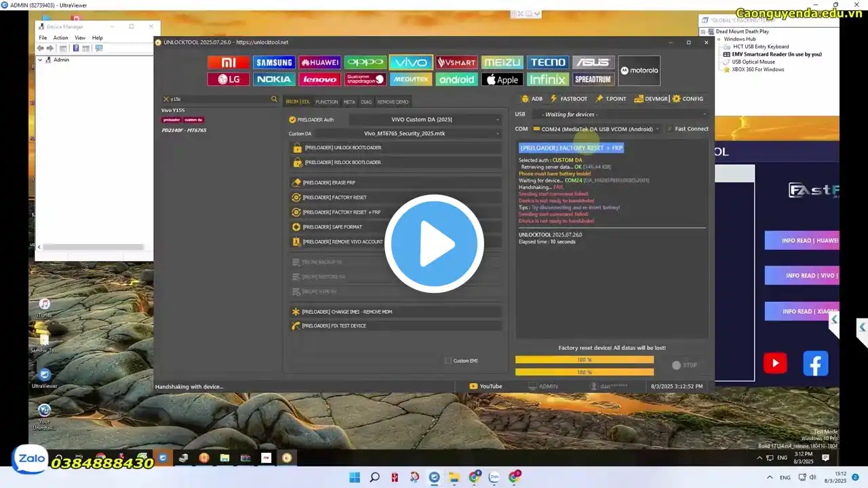Select the Vsmart brand logo

(x=456, y=62)
